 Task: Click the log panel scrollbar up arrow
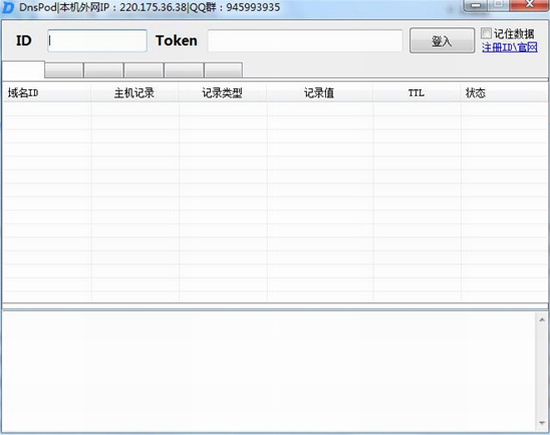tap(542, 320)
